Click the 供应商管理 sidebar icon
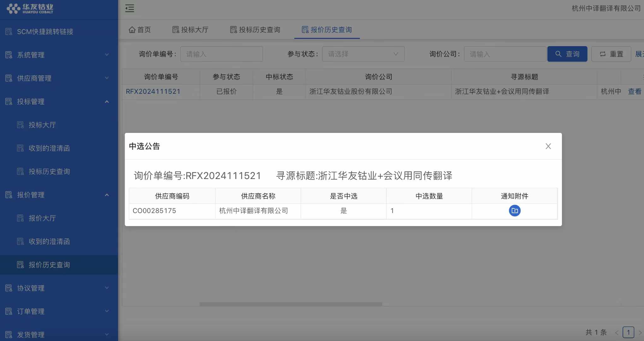Image resolution: width=644 pixels, height=341 pixels. coord(9,78)
